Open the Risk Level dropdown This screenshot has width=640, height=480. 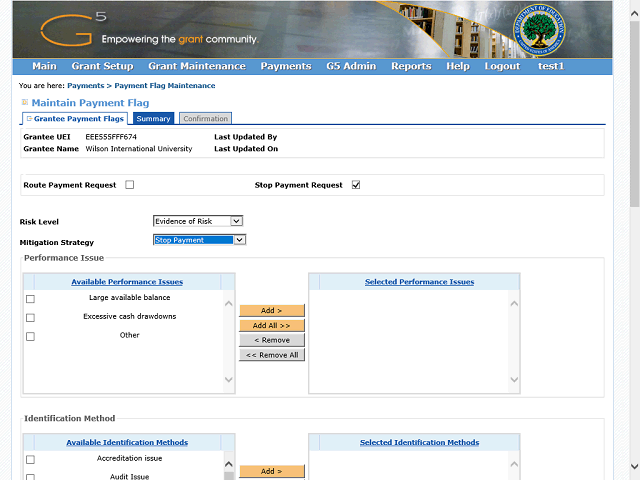(197, 221)
